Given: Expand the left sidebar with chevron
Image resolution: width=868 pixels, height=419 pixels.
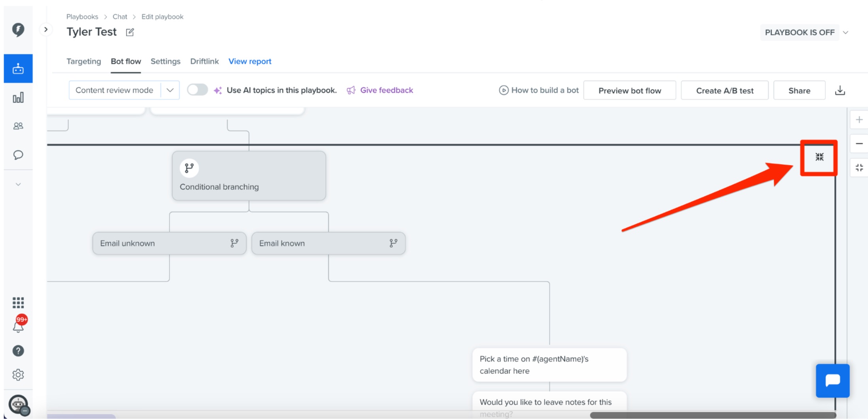Looking at the screenshot, I should tap(46, 29).
